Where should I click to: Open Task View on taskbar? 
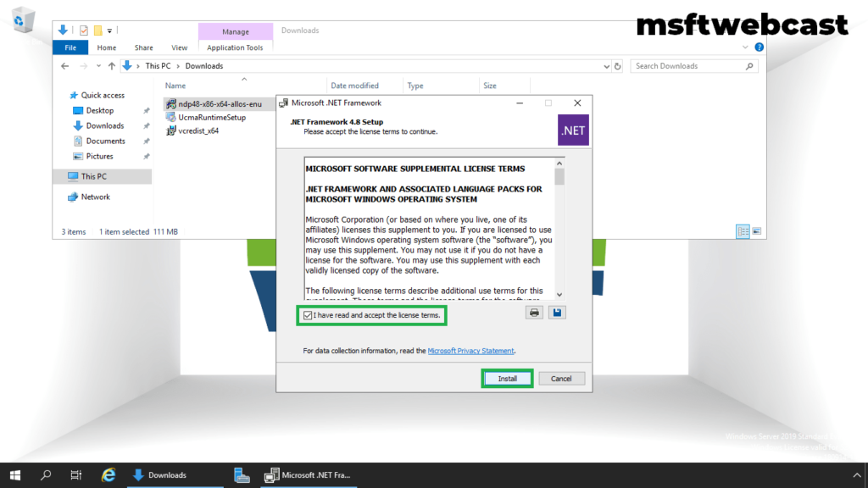pyautogui.click(x=75, y=474)
